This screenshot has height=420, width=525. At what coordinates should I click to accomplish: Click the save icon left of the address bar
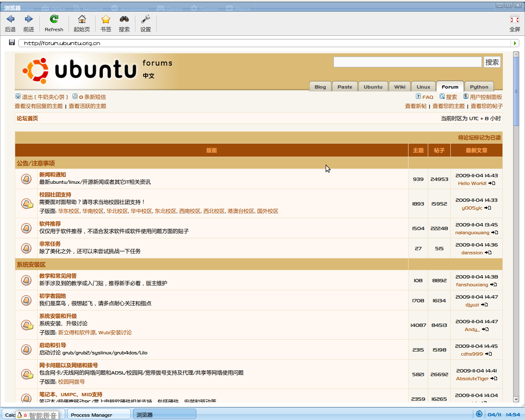12,43
